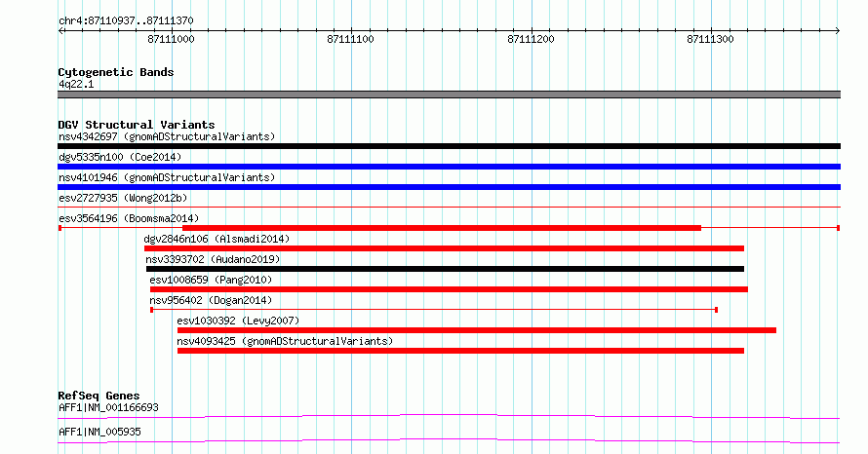868x454 pixels.
Task: Open the nsv4101946 (gnomADStructuralVariants) label
Action: (x=167, y=177)
